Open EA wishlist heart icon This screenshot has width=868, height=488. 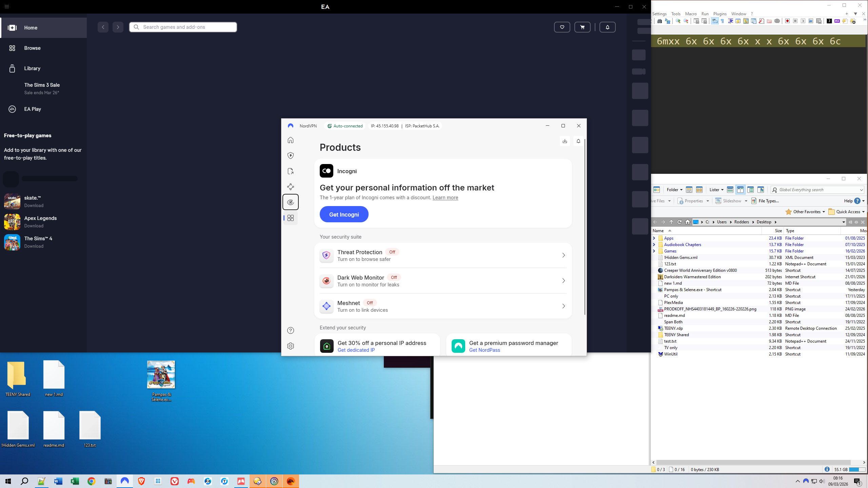[562, 27]
